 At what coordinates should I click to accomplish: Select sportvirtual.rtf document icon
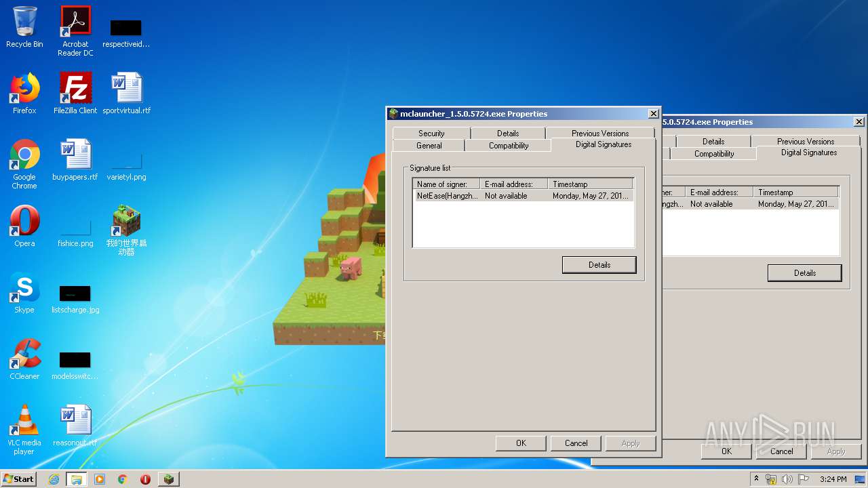click(x=126, y=94)
